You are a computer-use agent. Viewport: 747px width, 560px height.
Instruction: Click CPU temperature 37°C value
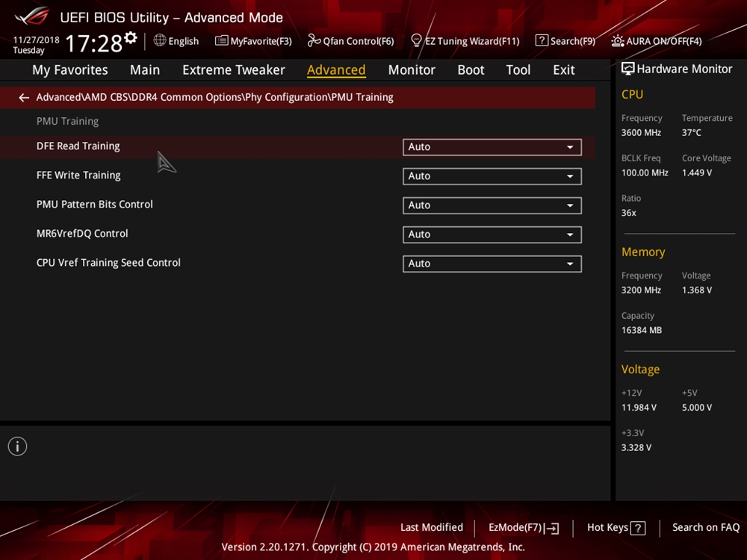[691, 133]
